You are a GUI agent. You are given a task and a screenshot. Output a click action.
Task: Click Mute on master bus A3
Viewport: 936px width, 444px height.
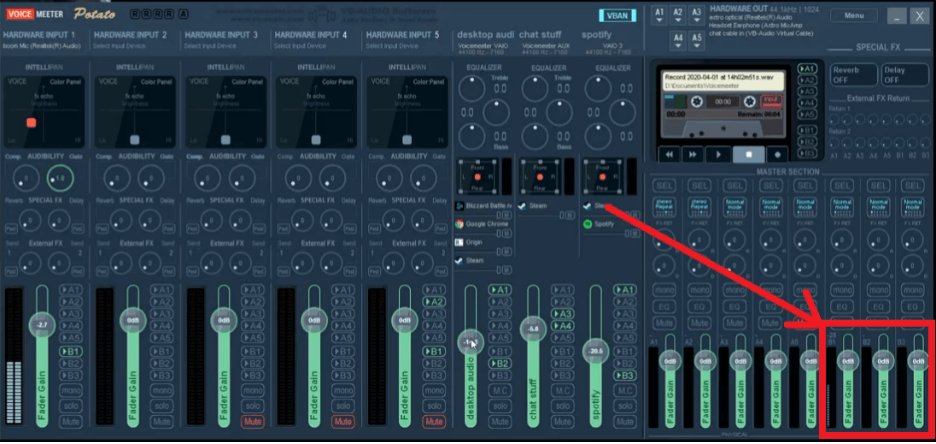click(x=734, y=323)
